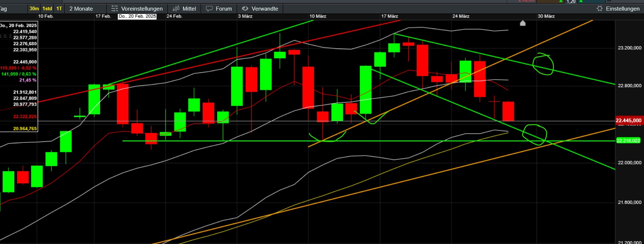Click the 17 März date axis label

tap(390, 16)
